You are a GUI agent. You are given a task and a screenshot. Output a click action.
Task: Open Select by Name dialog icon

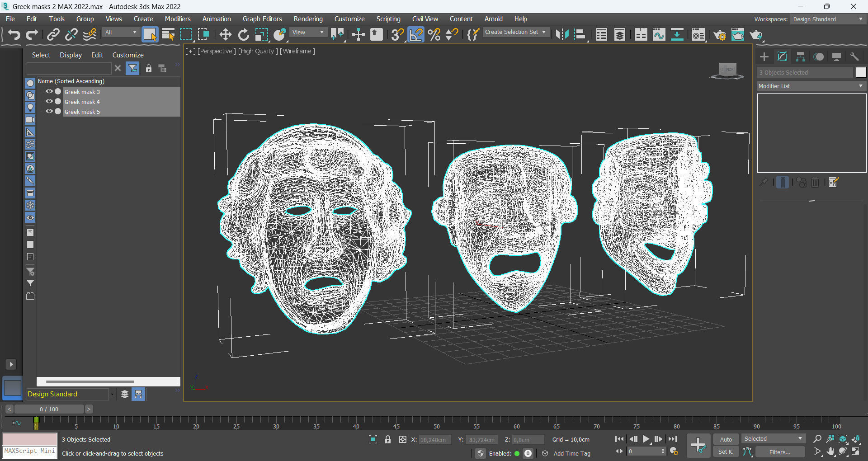tap(168, 35)
